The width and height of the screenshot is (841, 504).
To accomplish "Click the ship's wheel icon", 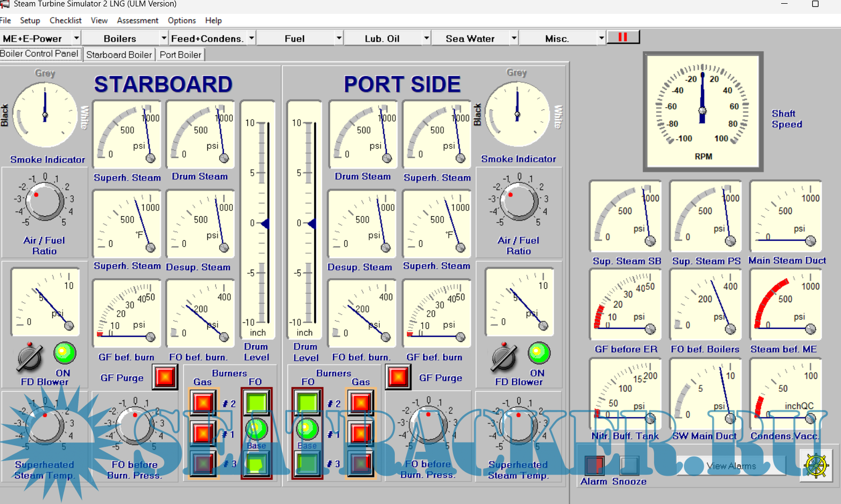I will (816, 465).
